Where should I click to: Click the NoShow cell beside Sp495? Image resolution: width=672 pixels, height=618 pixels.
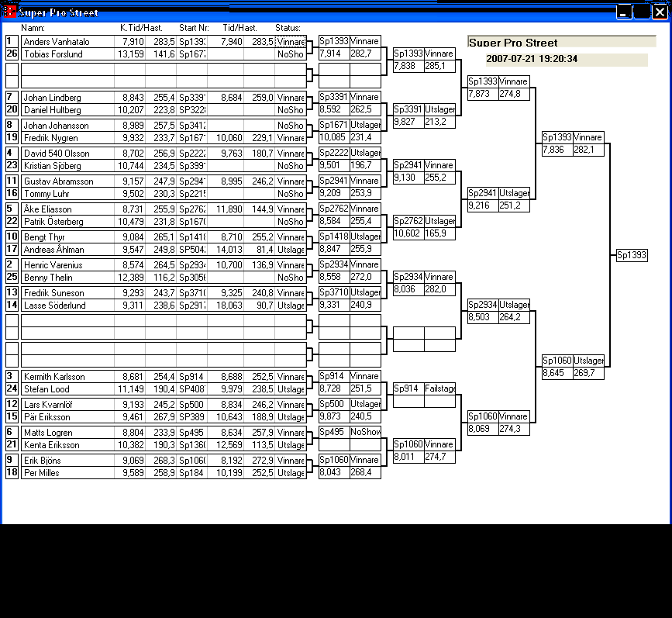pyautogui.click(x=365, y=432)
